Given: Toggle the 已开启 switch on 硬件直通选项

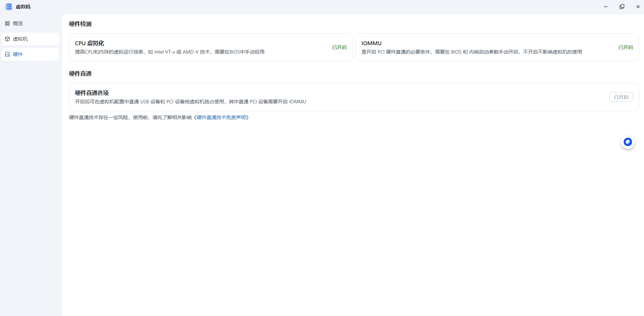Looking at the screenshot, I should pyautogui.click(x=621, y=97).
